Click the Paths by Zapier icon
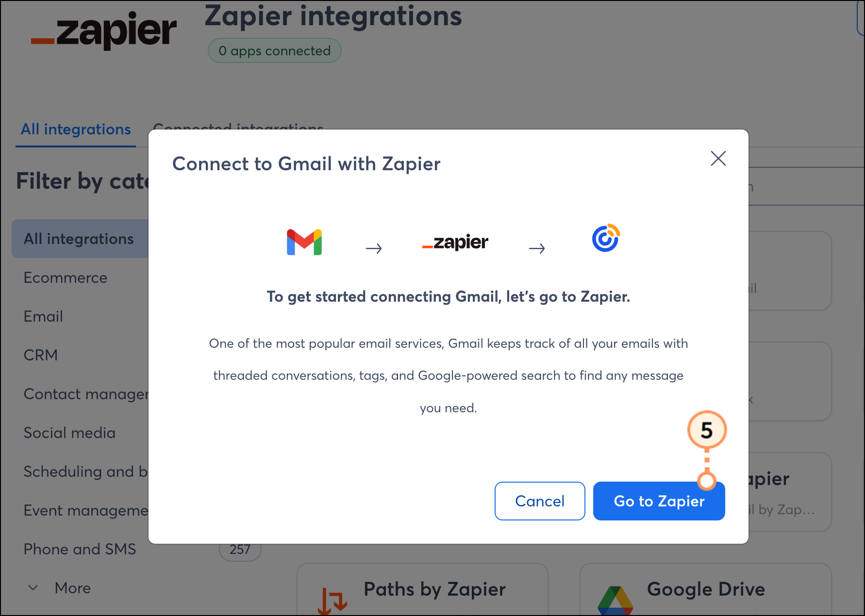Screen dimensions: 865x616 click(333, 600)
